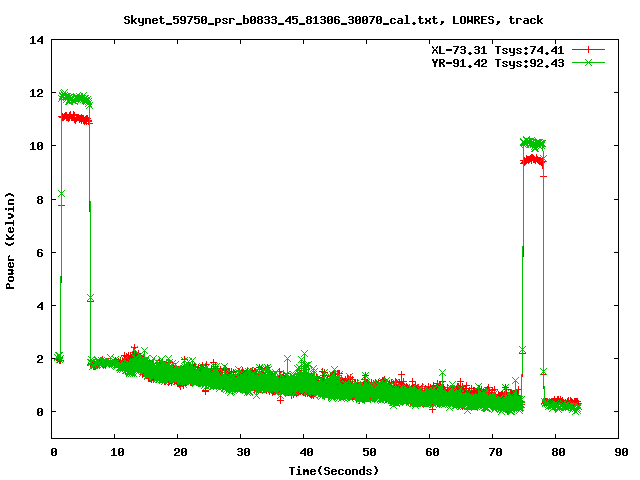640x480 pixels.
Task: Click the red calibration plateau near 11 Kelvin
Action: 76,119
